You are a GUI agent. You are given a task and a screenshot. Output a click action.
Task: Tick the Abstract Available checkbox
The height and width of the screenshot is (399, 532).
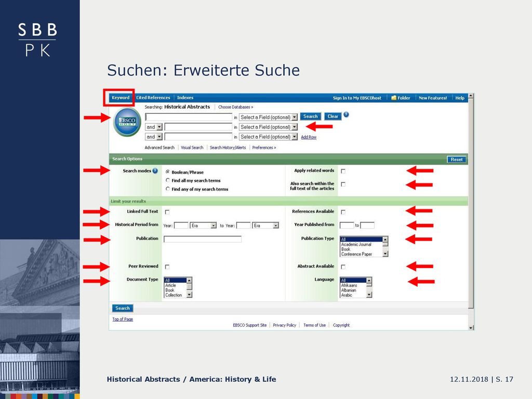(343, 267)
